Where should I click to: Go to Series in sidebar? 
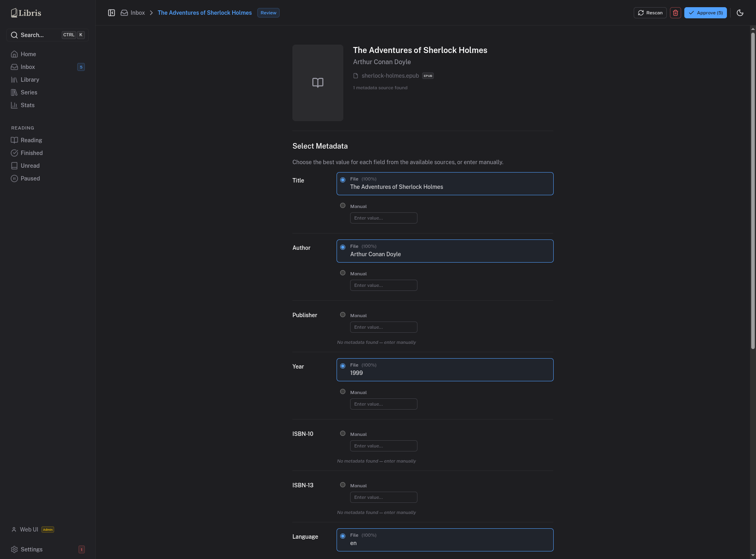47,92
